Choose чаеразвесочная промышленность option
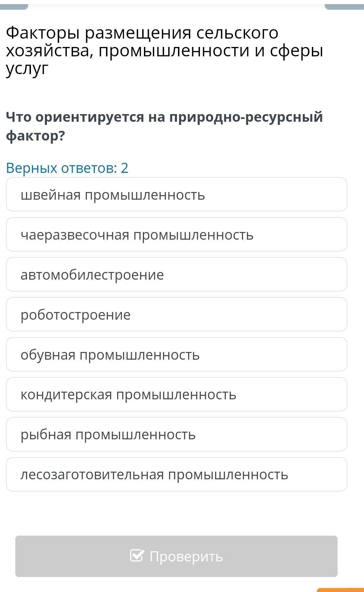Screen dimensions: 364x592 coord(176,234)
